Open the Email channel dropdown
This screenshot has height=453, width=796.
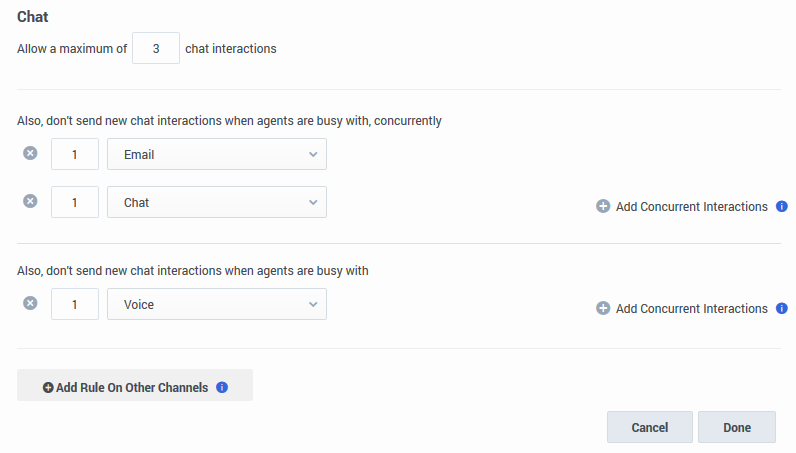[x=216, y=154]
